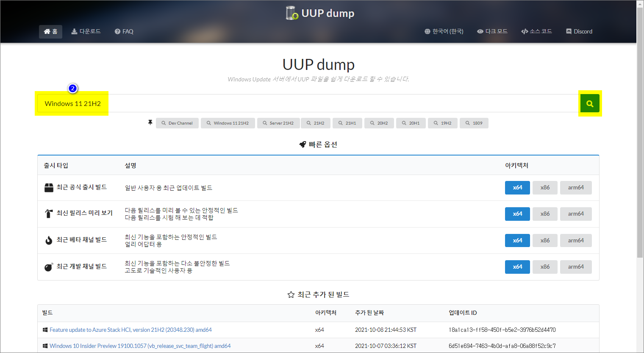Viewport: 644px width, 353px height.
Task: Click date 2021-10-07 03:36:12 KST
Action: pyautogui.click(x=386, y=346)
